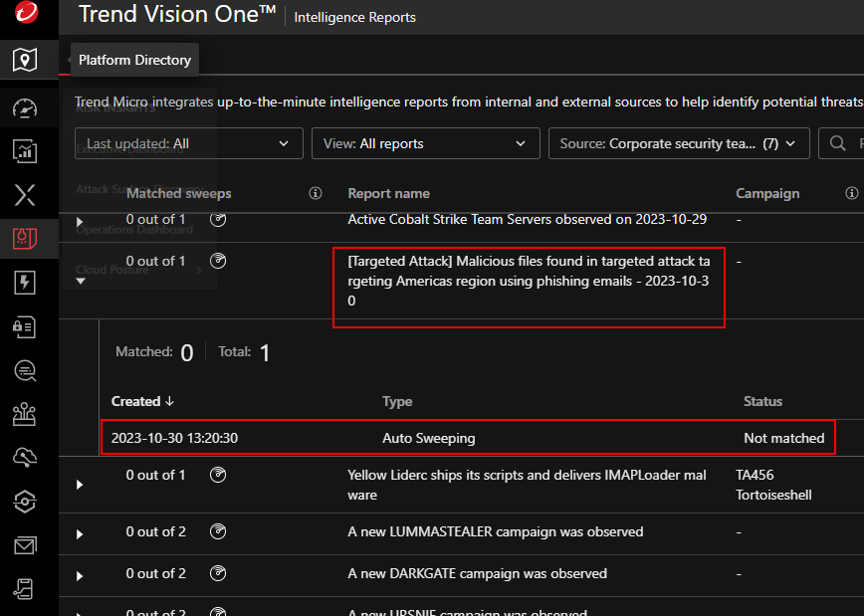This screenshot has height=616, width=864.
Task: Click the Platform Directory tooltip label
Action: tap(134, 60)
